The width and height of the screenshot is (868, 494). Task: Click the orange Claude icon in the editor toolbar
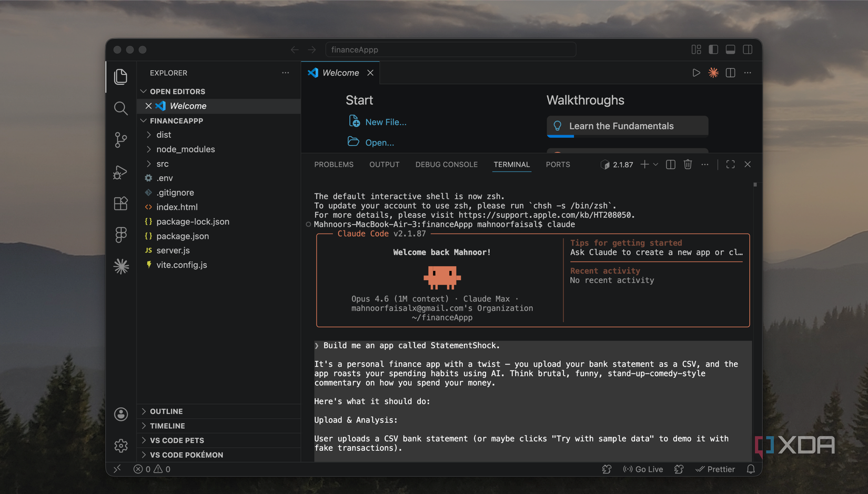coord(713,73)
